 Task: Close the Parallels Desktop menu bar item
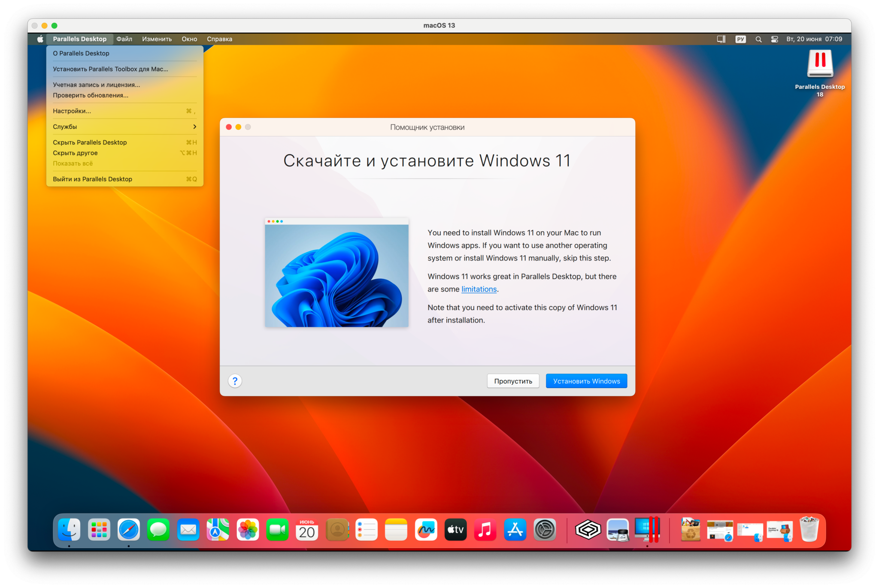80,39
